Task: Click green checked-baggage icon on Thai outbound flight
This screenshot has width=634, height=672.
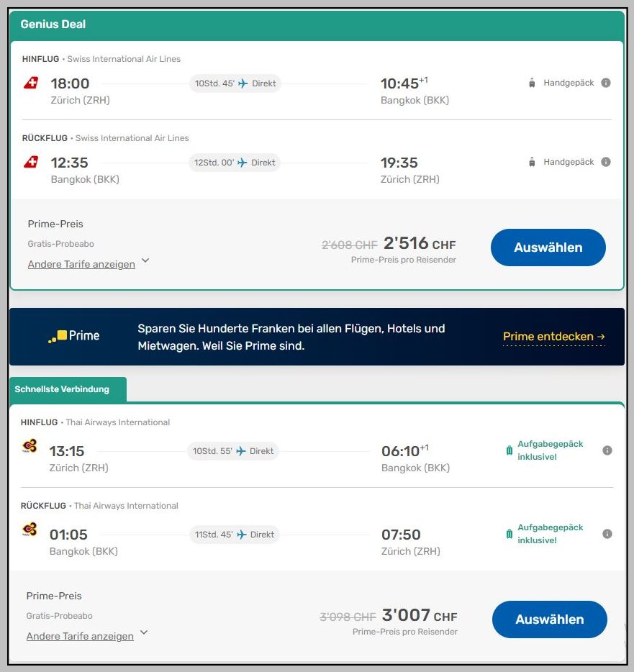Action: click(x=510, y=450)
